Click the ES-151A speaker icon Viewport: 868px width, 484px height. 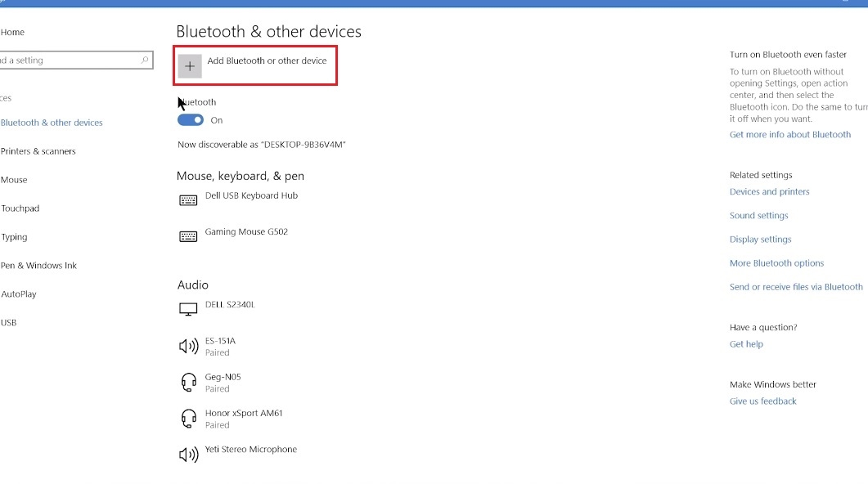click(x=188, y=345)
